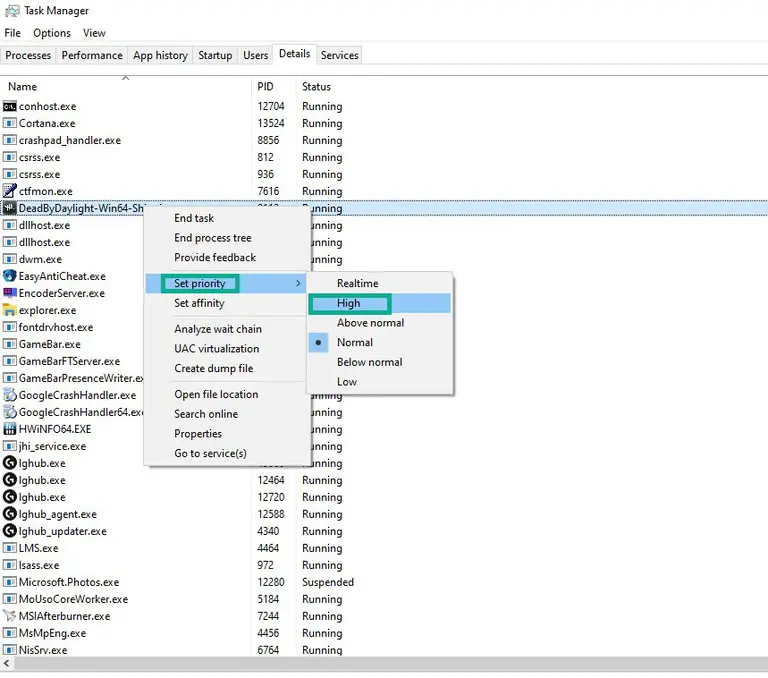Viewport: 768px width, 678px height.
Task: Set priority to Low
Action: click(379, 382)
